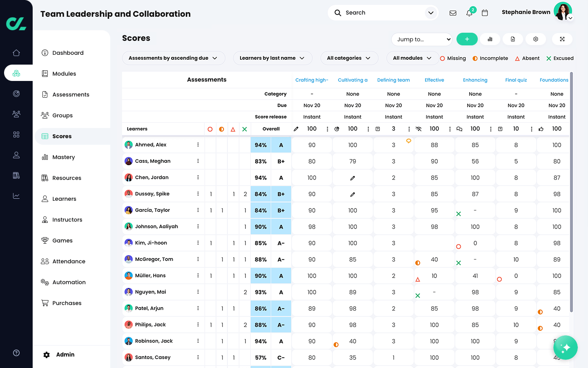Viewport: 588px width, 368px height.
Task: Open the All categories dropdown
Action: pos(349,58)
